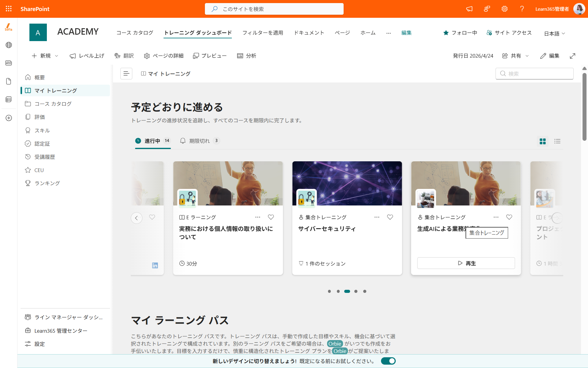Click the Sofia logo in left rail
Screen dimensions: 588x368
(x=9, y=27)
